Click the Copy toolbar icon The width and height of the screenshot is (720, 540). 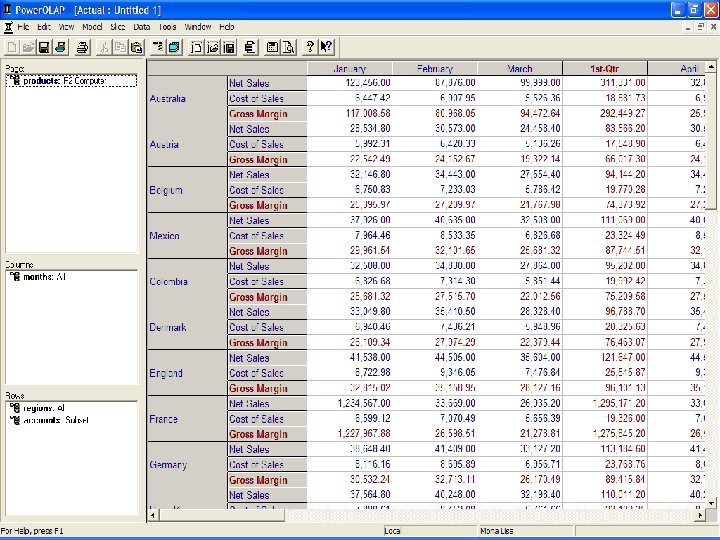[121, 47]
